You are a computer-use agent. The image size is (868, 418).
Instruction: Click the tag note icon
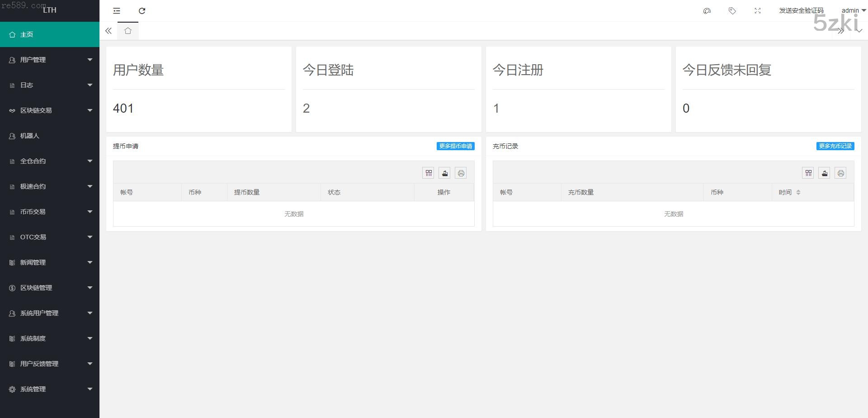732,11
